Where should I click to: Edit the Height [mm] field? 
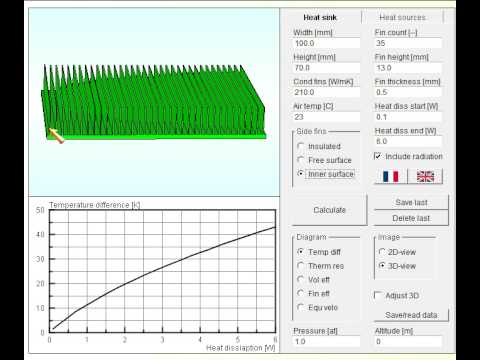point(326,68)
